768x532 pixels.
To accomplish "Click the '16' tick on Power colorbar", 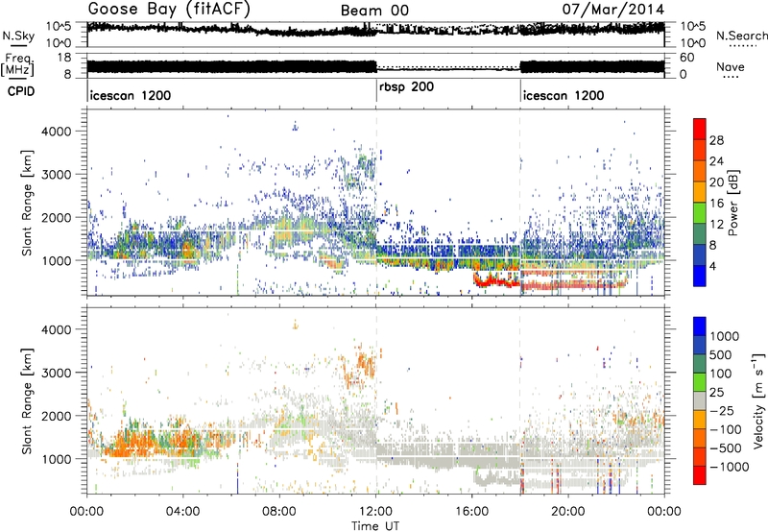I will (716, 204).
